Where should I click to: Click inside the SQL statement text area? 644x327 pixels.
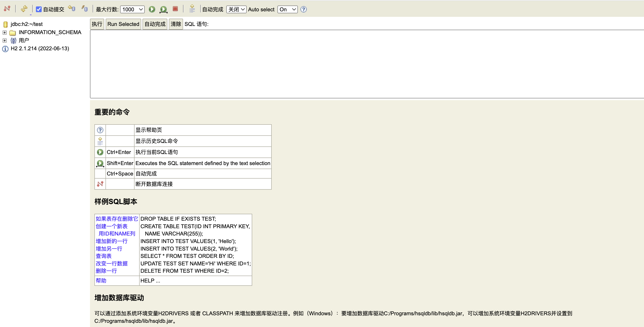[350, 64]
